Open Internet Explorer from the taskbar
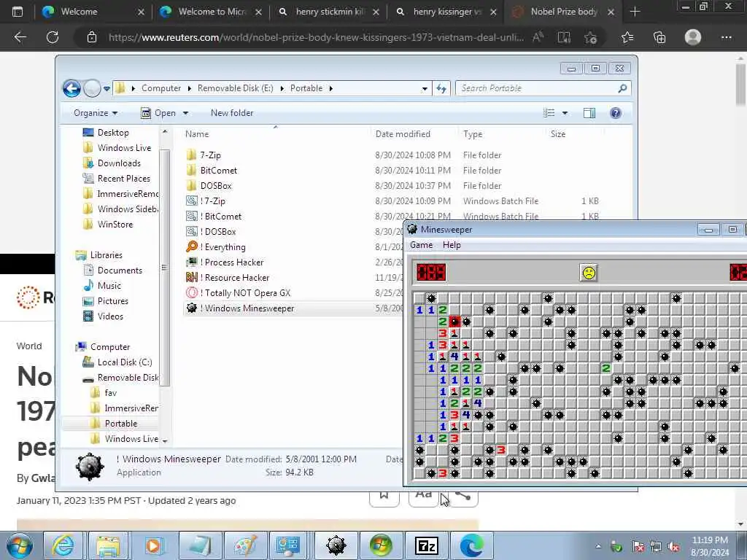Viewport: 747px width, 560px height. point(63,545)
